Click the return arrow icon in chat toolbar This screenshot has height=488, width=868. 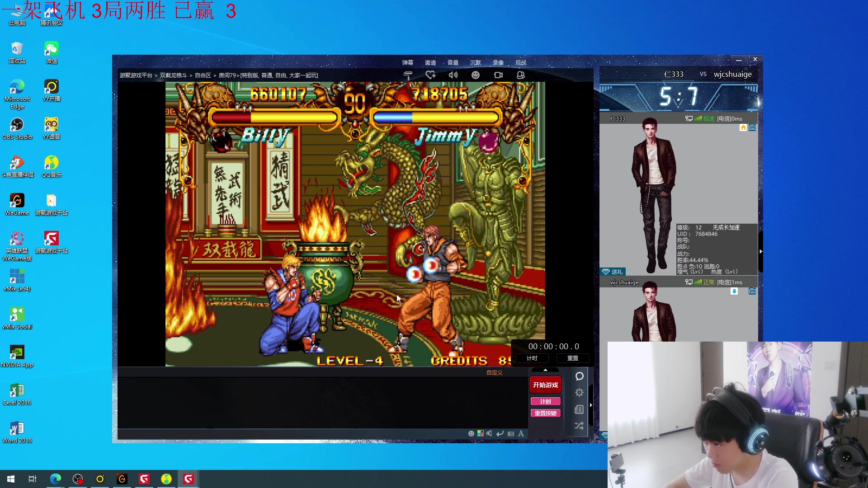(x=500, y=433)
